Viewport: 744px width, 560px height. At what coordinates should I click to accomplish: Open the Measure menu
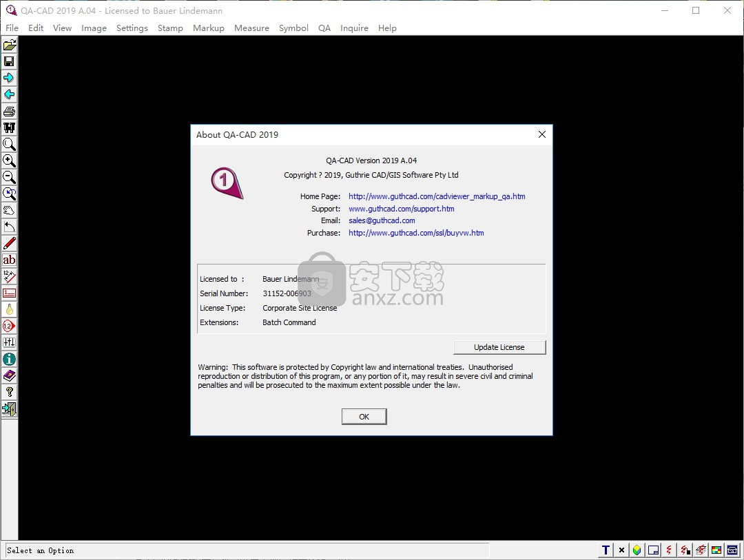coord(251,28)
